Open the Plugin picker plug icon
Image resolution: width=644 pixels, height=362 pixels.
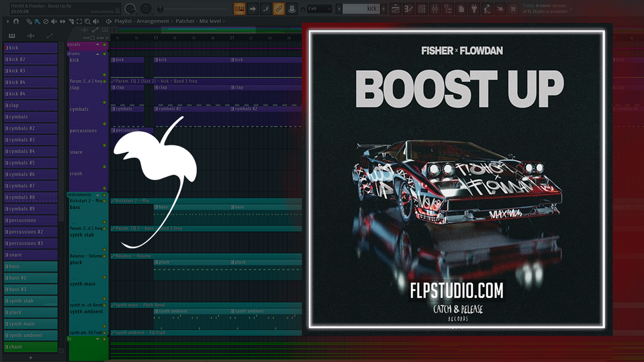pyautogui.click(x=473, y=9)
